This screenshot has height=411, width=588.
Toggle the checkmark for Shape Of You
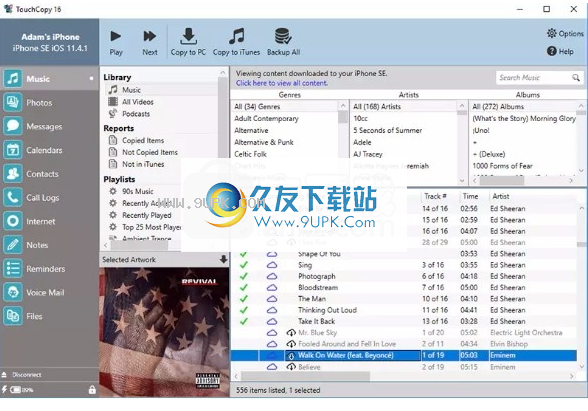(244, 254)
